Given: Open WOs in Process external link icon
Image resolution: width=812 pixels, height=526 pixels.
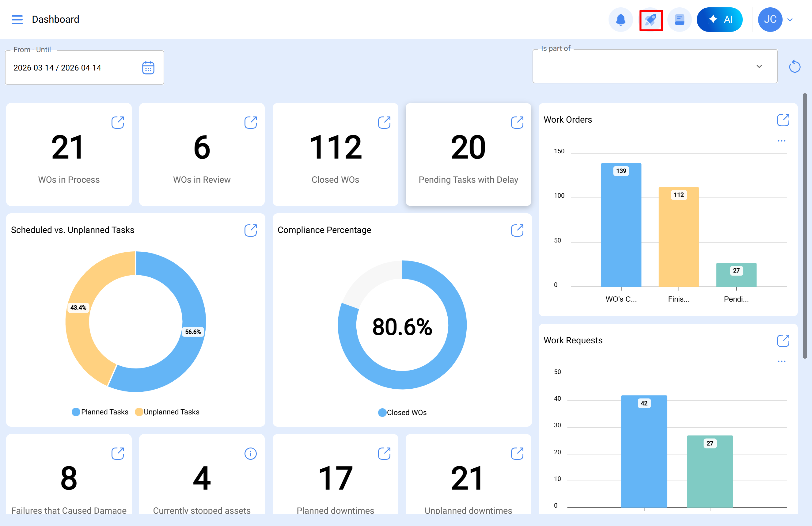Looking at the screenshot, I should click(x=118, y=123).
